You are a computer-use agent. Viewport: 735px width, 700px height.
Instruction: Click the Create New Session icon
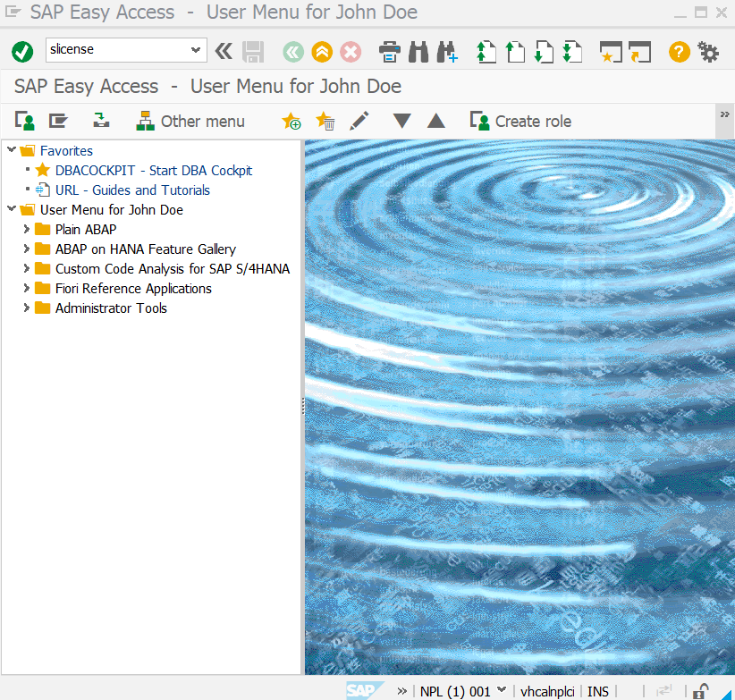[x=612, y=52]
